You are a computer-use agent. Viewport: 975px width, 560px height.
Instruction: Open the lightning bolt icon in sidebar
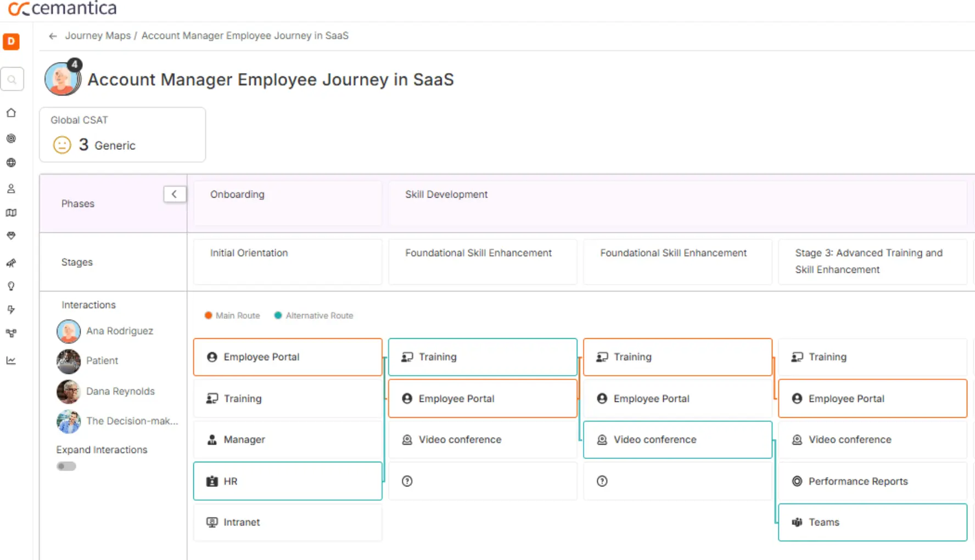[11, 310]
